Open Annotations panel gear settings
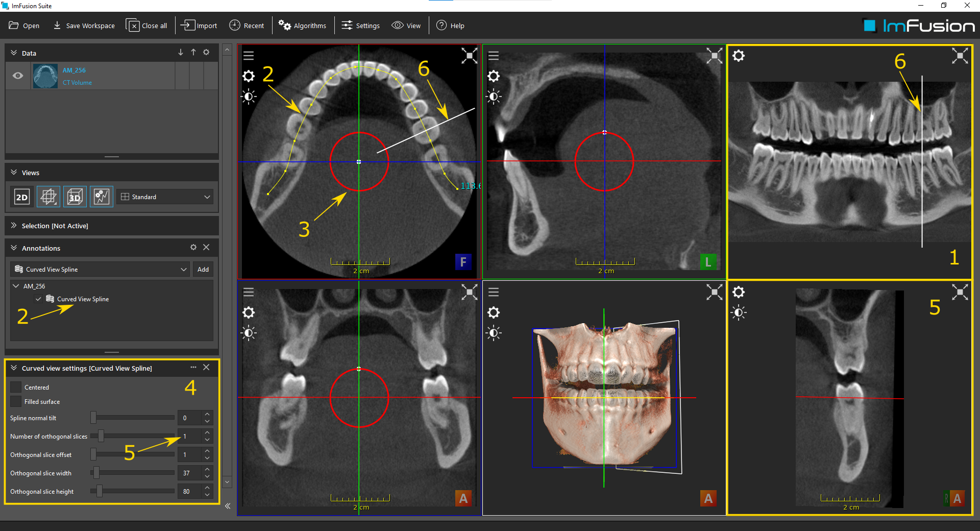Image resolution: width=980 pixels, height=531 pixels. tap(193, 247)
